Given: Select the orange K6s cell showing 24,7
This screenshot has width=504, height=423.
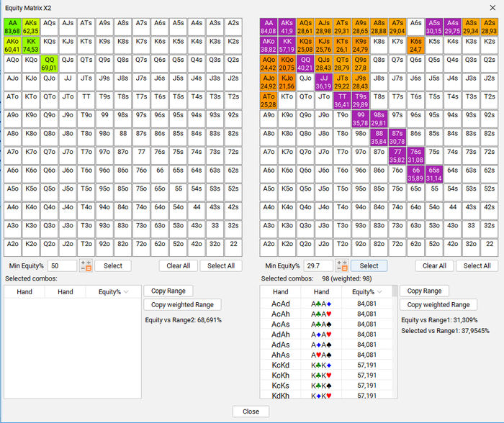Looking at the screenshot, I should 416,45.
